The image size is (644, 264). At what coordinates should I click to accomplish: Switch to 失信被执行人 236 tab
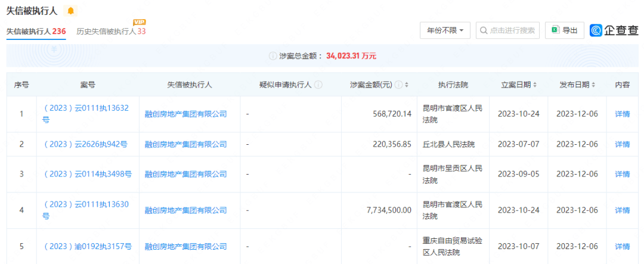coord(36,31)
